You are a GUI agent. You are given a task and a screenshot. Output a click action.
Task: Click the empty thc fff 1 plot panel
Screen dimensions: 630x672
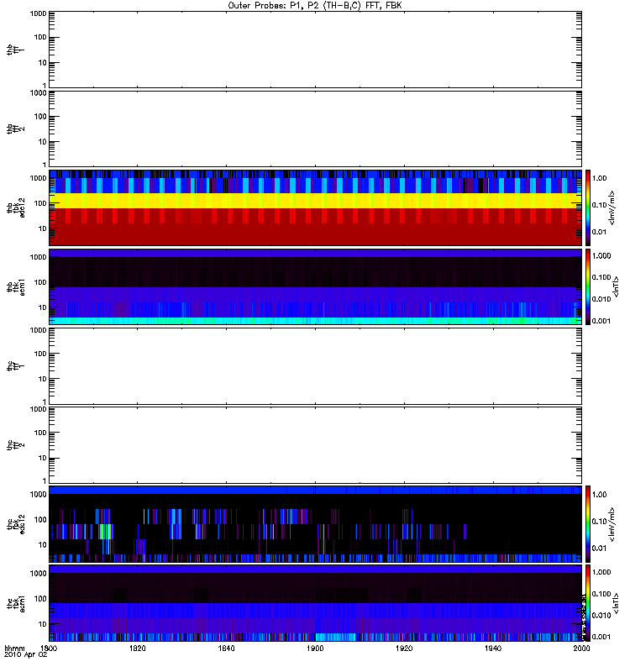(316, 366)
